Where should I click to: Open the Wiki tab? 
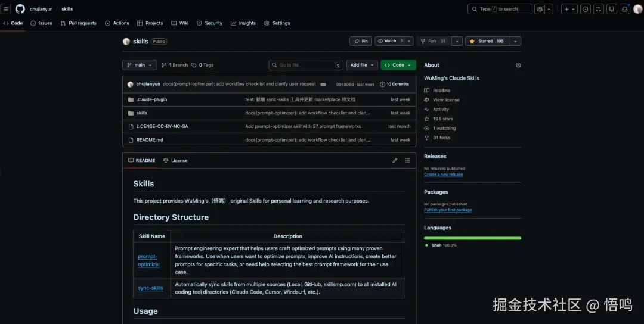click(180, 23)
